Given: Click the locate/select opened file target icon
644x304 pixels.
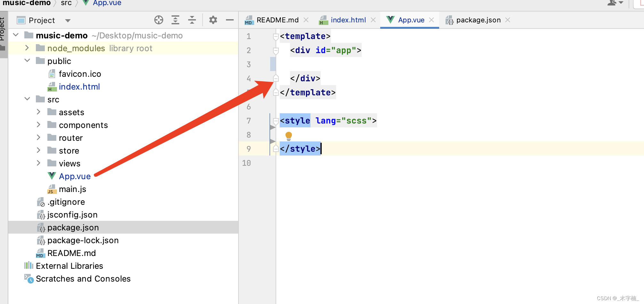Looking at the screenshot, I should point(159,20).
